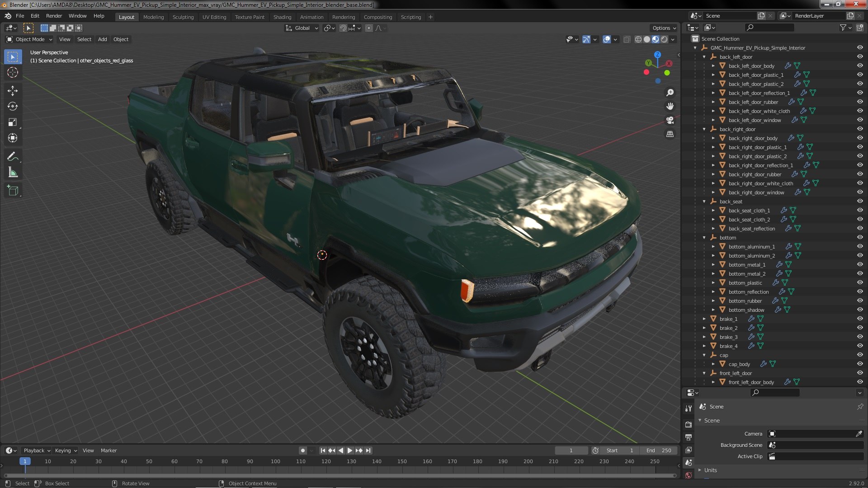This screenshot has width=868, height=488.
Task: Open the Render properties tab icon
Action: coord(689,425)
